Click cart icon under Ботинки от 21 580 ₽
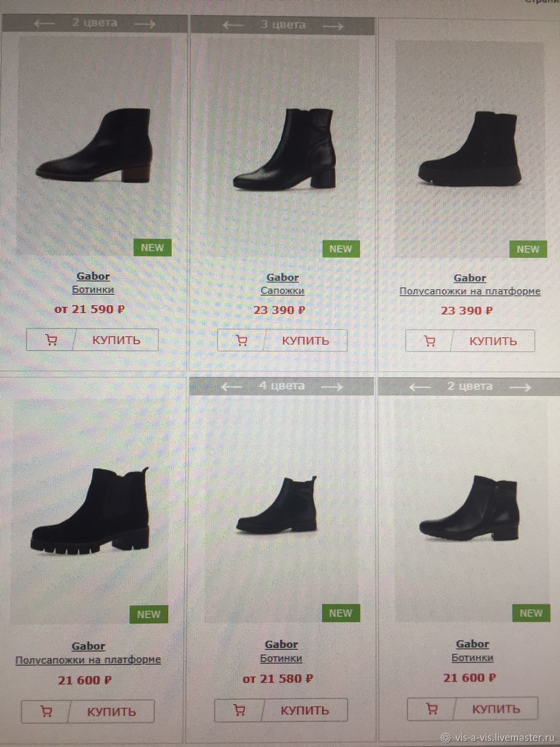The image size is (560, 747). [x=239, y=710]
